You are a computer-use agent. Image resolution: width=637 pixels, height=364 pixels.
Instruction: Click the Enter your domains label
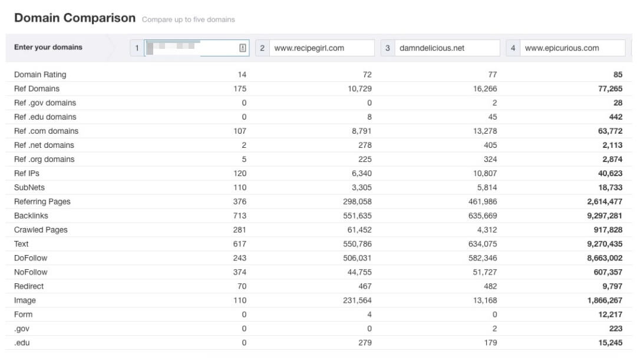[x=48, y=48]
